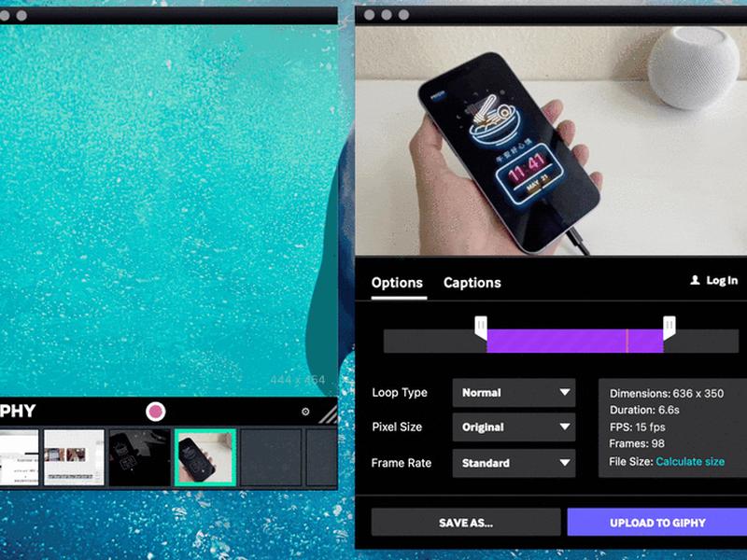This screenshot has width=747, height=560.
Task: Select the white thumbnail showing two small photos
Action: click(x=74, y=457)
